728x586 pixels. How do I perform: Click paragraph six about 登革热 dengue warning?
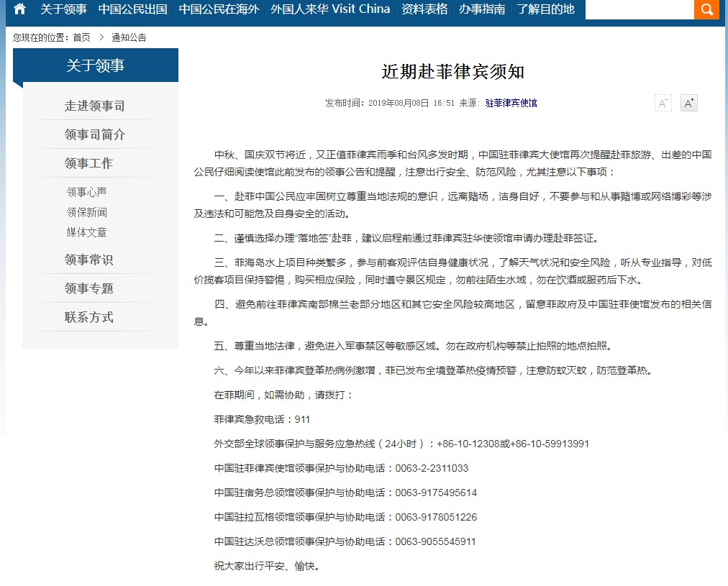tap(434, 371)
